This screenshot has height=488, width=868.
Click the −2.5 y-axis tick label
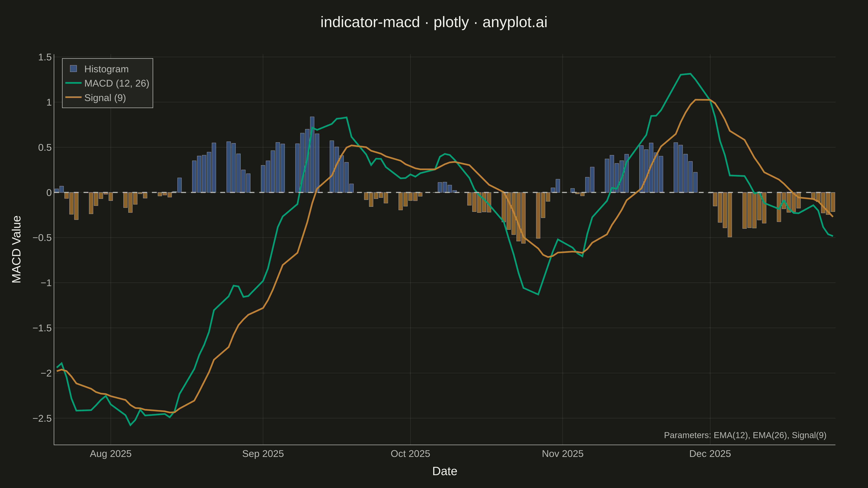click(x=42, y=418)
